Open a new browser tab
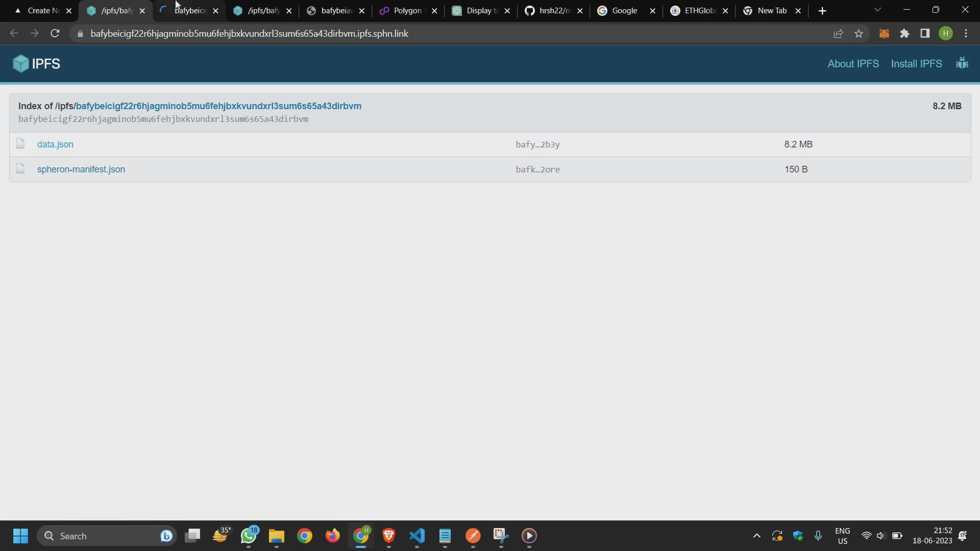The height and width of the screenshot is (551, 980). (x=822, y=11)
